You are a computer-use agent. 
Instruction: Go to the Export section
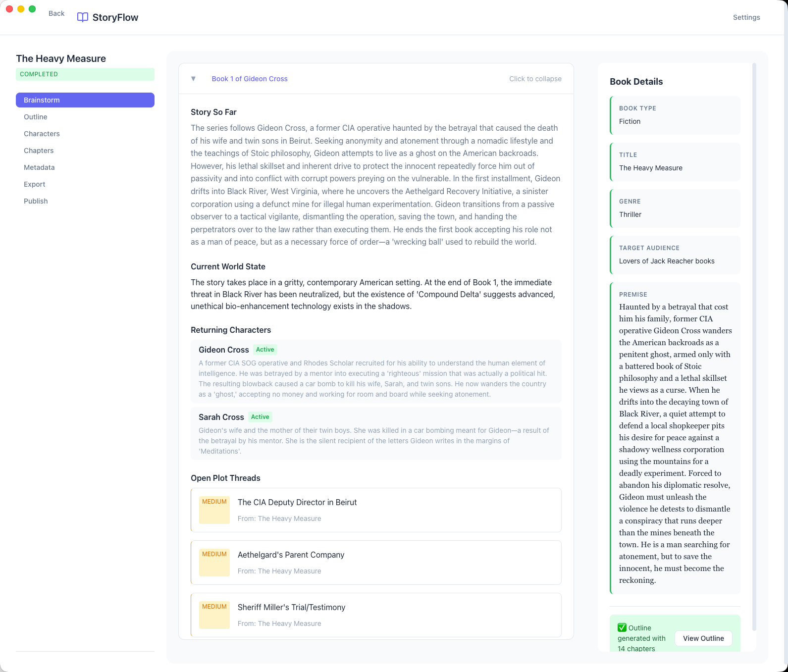35,184
